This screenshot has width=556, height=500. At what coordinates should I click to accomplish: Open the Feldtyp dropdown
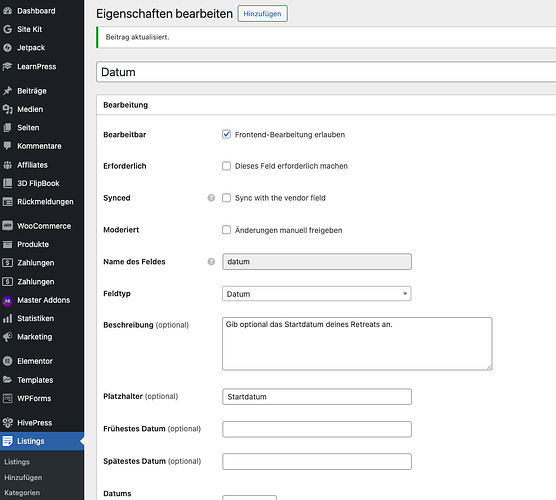[x=316, y=294]
